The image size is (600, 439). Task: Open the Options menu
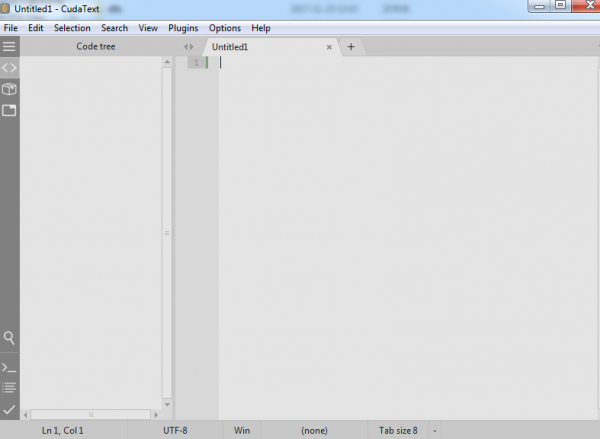[x=225, y=28]
